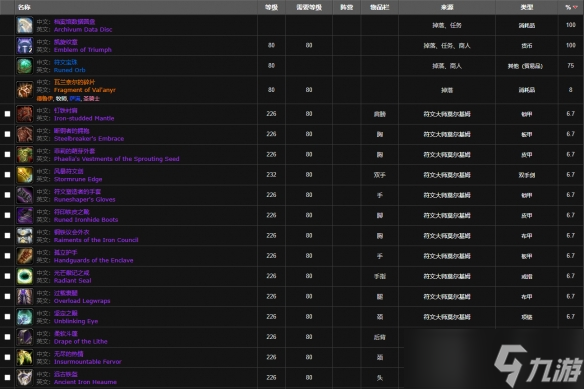This screenshot has height=389, width=584.
Task: Open the Archivum Data Disc item icon
Action: (x=25, y=25)
